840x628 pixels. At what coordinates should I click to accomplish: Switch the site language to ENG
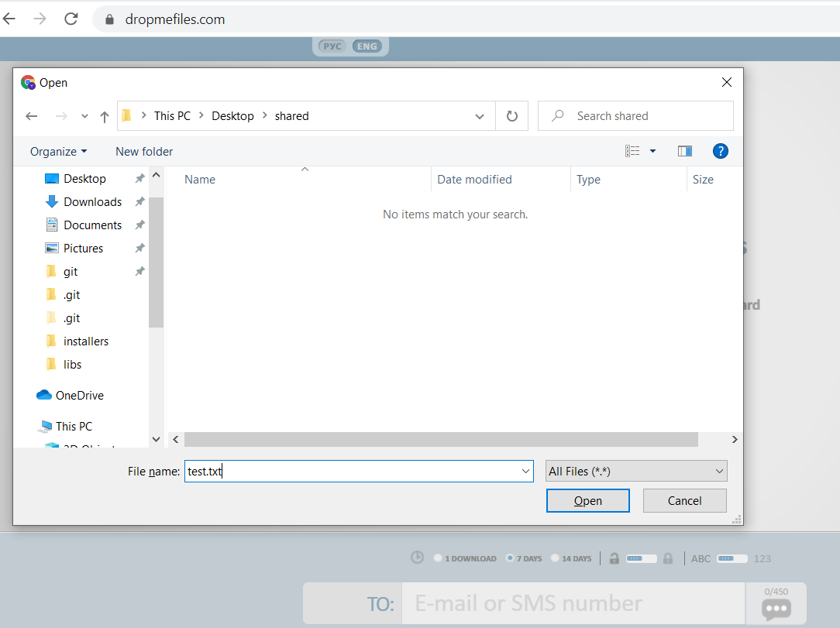click(x=367, y=46)
